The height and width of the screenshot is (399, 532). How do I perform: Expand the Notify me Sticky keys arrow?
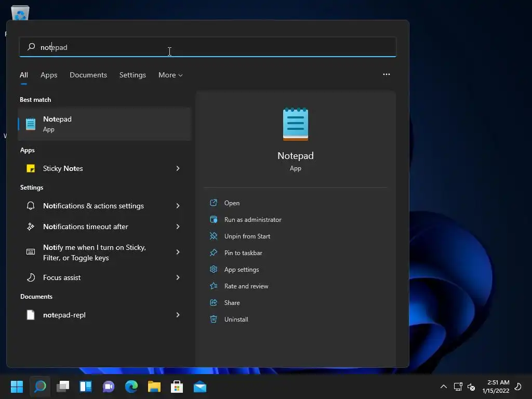(x=178, y=252)
